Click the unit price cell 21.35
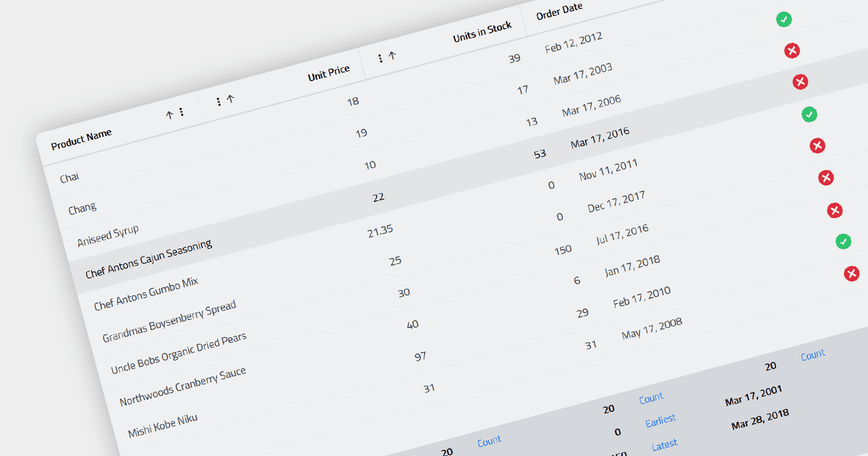The image size is (868, 456). click(380, 230)
